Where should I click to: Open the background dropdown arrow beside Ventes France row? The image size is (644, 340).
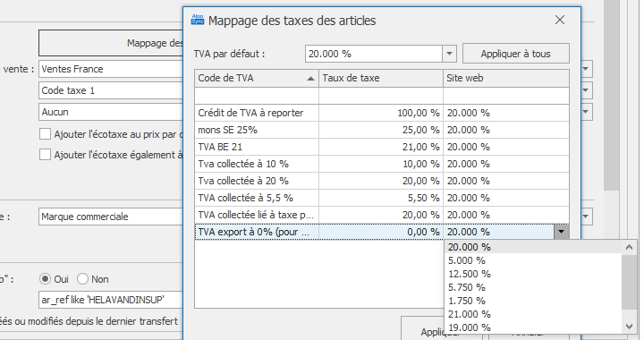pyautogui.click(x=587, y=69)
